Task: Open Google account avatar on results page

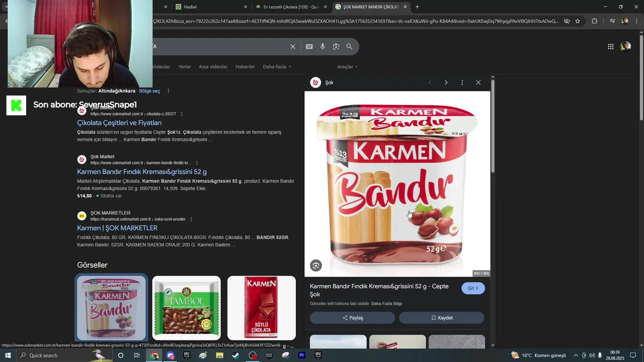Action: (x=625, y=46)
